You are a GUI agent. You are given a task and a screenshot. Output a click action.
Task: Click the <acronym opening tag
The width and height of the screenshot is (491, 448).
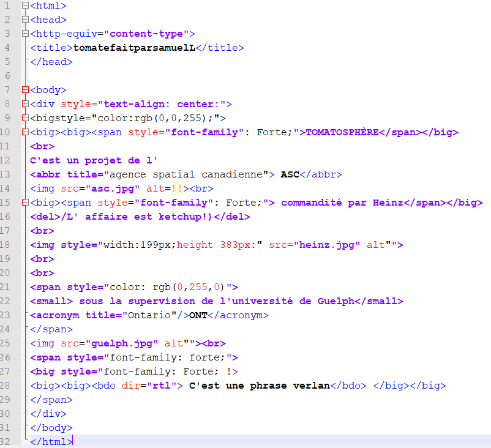coord(54,315)
